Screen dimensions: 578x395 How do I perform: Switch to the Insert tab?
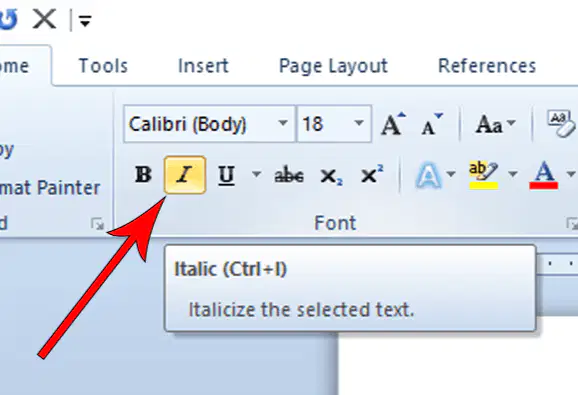click(203, 66)
